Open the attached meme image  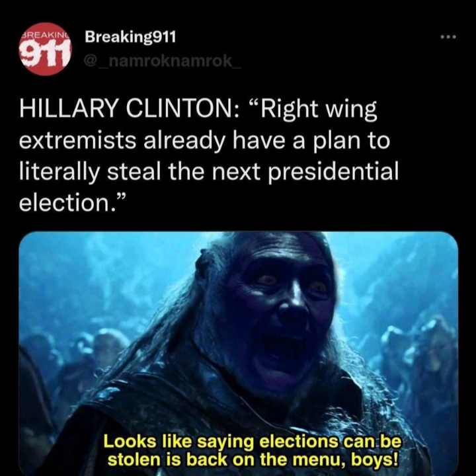pyautogui.click(x=239, y=354)
